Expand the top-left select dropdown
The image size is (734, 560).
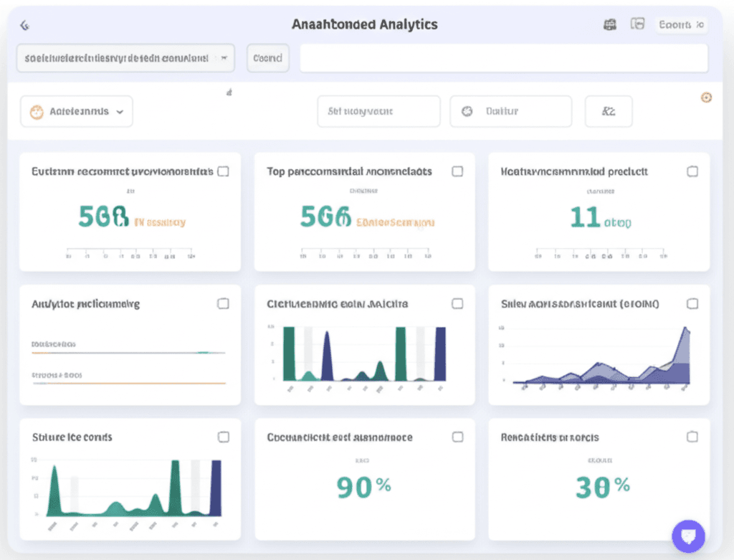125,58
